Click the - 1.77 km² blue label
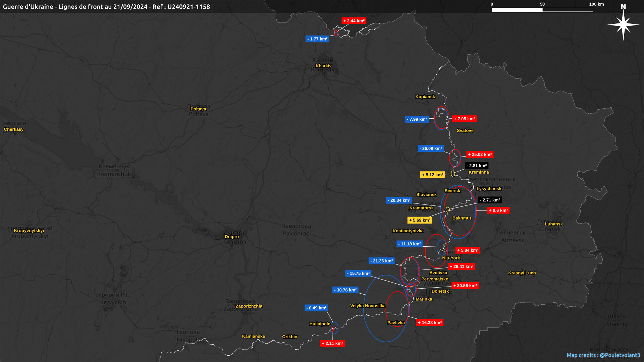Screen dimensions: 644x362 point(317,39)
